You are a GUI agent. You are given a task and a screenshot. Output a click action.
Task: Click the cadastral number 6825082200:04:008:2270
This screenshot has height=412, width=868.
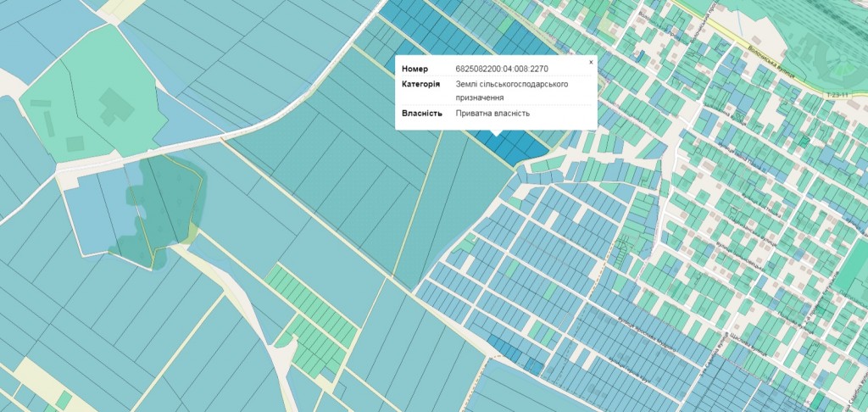pyautogui.click(x=501, y=69)
